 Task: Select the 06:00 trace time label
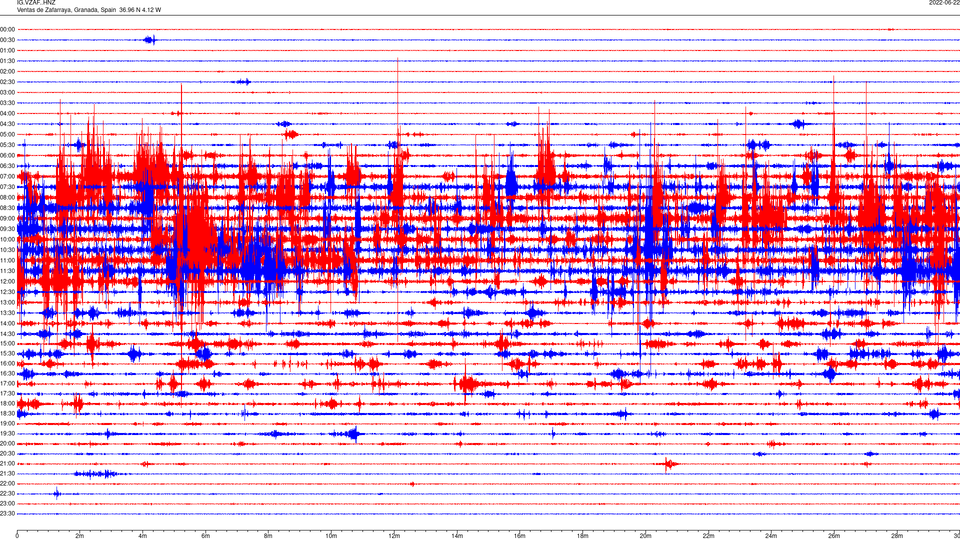pos(7,156)
